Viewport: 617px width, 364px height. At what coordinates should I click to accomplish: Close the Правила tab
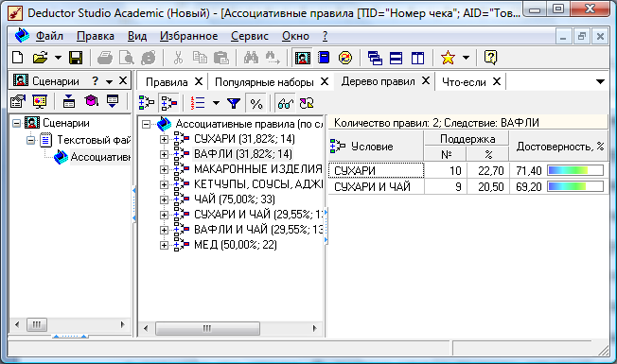(199, 81)
